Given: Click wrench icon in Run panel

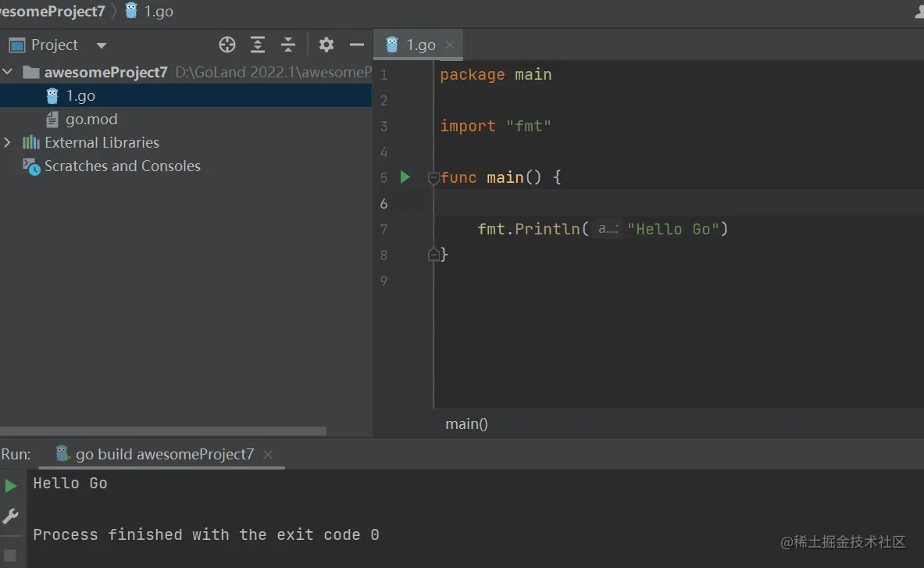Looking at the screenshot, I should coord(11,516).
